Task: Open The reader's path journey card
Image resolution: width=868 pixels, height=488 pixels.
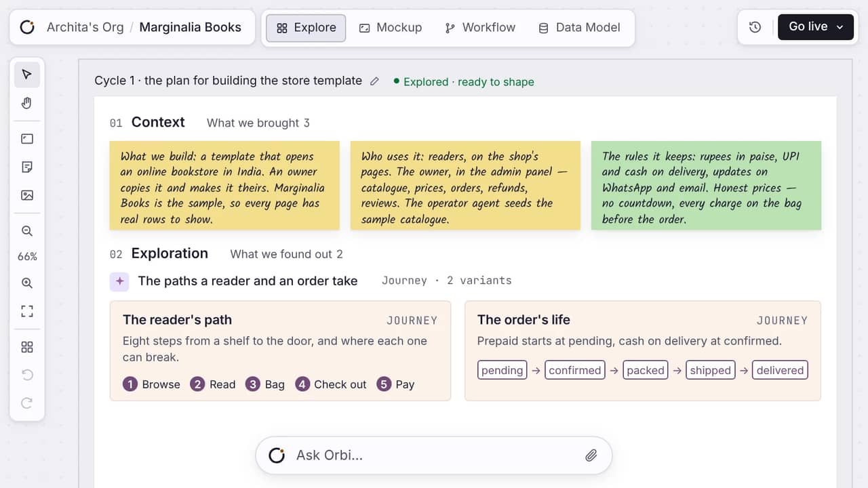Action: click(280, 351)
